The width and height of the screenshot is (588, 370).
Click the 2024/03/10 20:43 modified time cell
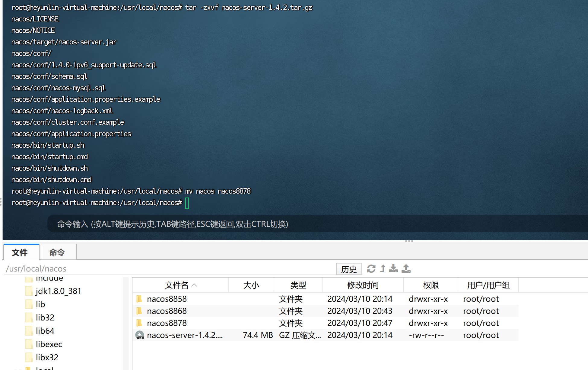coord(360,311)
